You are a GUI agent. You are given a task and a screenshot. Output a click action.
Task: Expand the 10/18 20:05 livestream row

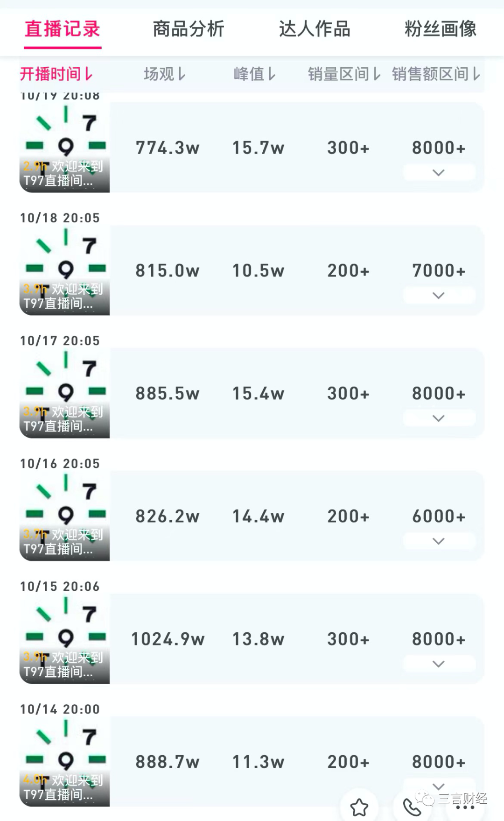439,295
